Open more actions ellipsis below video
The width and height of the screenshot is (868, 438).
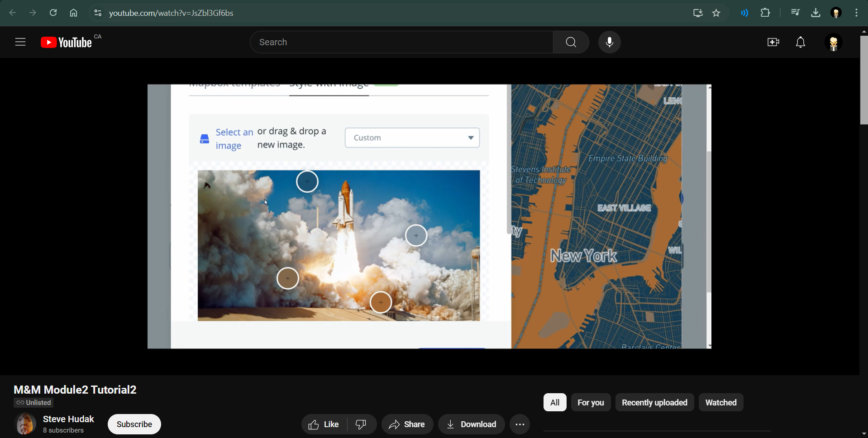coord(520,424)
